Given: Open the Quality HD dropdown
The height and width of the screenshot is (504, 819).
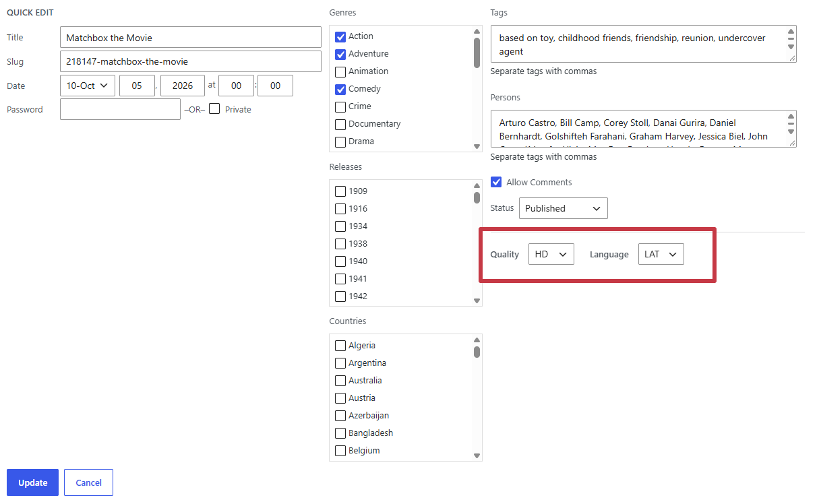Looking at the screenshot, I should 551,254.
